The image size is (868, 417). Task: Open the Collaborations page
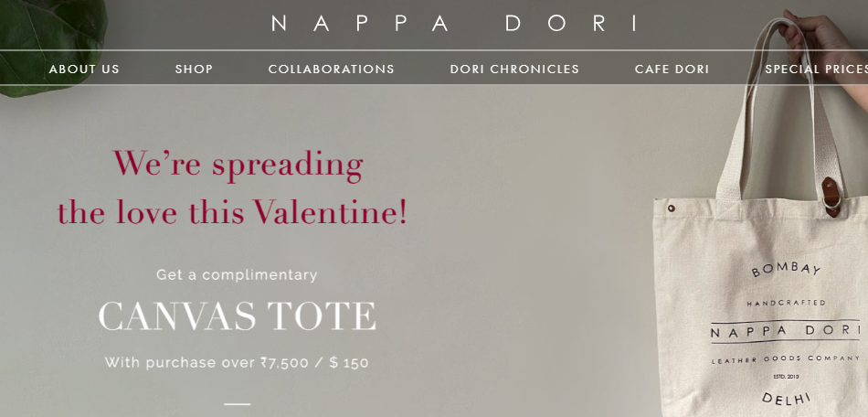tap(332, 69)
